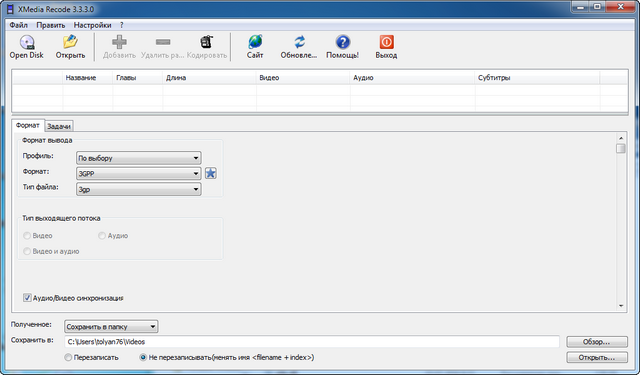Click the Обзор... button
640x375 pixels.
point(597,342)
